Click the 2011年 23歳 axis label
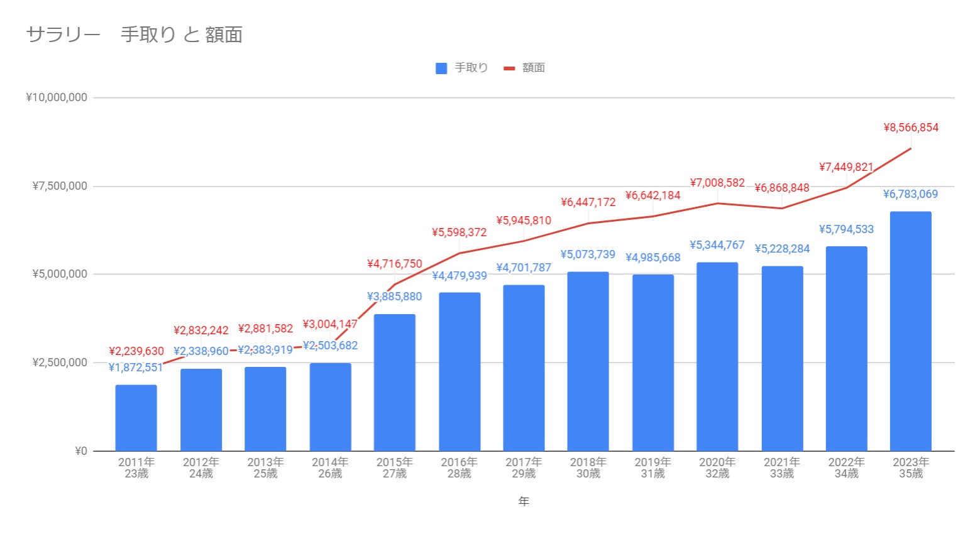This screenshot has width=980, height=534. coord(136,468)
